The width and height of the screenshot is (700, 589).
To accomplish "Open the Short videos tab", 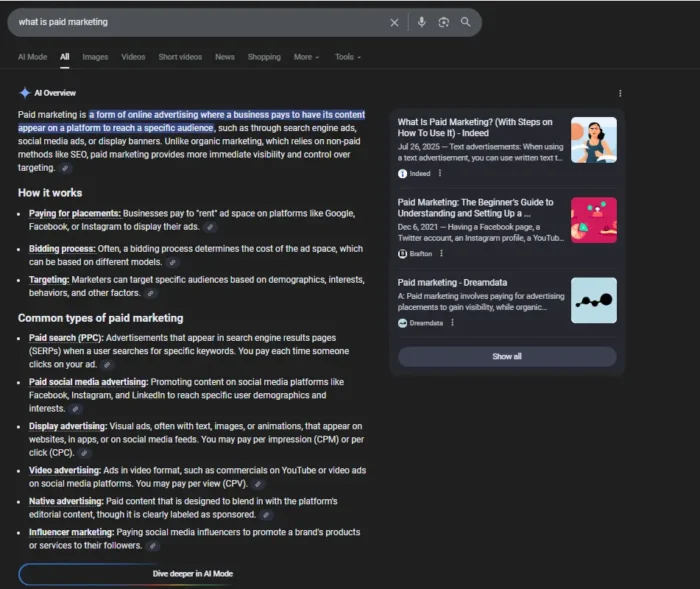I will click(180, 57).
